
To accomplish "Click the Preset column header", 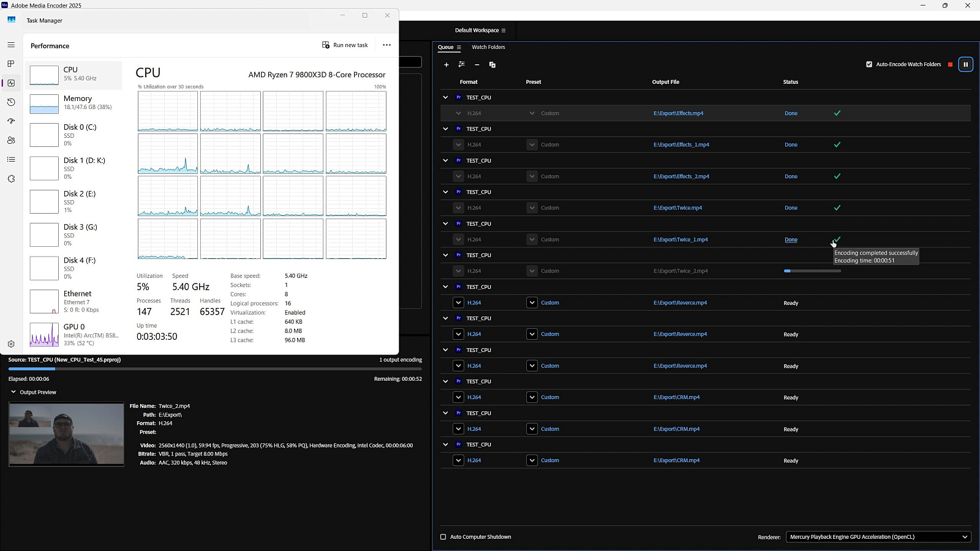I will [533, 82].
